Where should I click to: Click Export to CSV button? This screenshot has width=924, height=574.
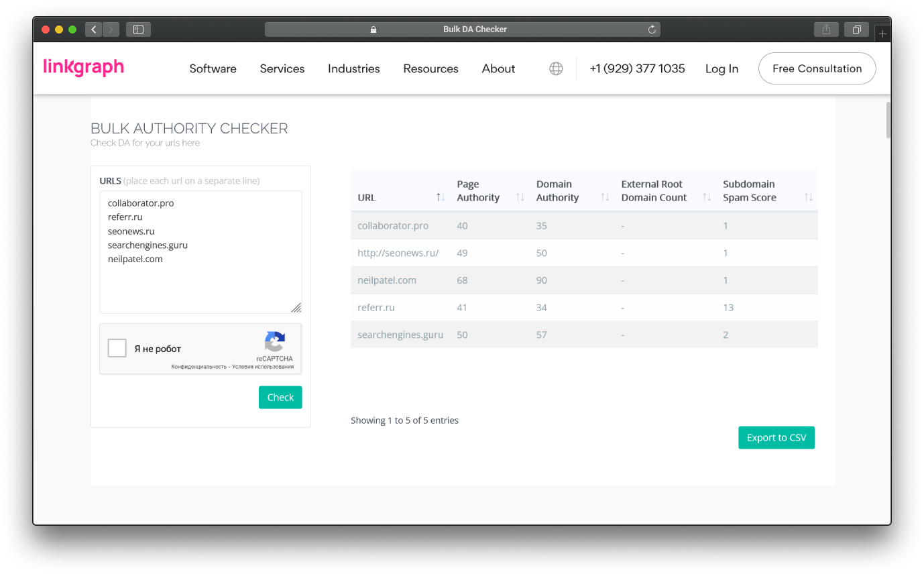[x=776, y=437]
